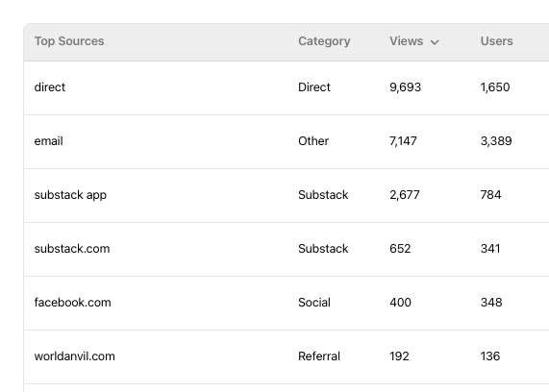Click the 2,677 views value
549x392 pixels.
tap(405, 195)
